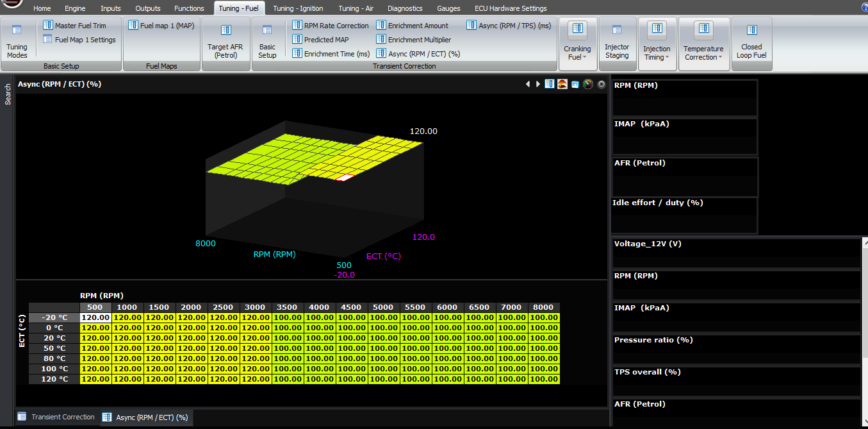Expand Injection Timing dropdown

coord(657,43)
